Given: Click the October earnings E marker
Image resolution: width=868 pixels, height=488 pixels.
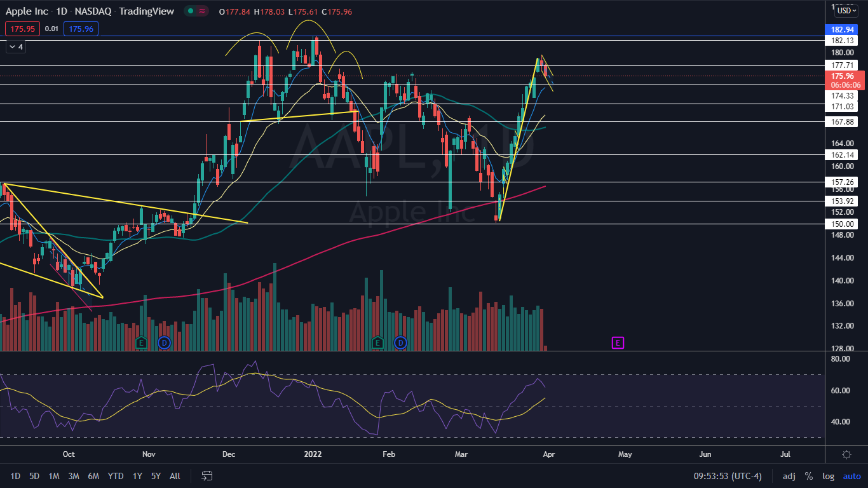Looking at the screenshot, I should pyautogui.click(x=141, y=343).
